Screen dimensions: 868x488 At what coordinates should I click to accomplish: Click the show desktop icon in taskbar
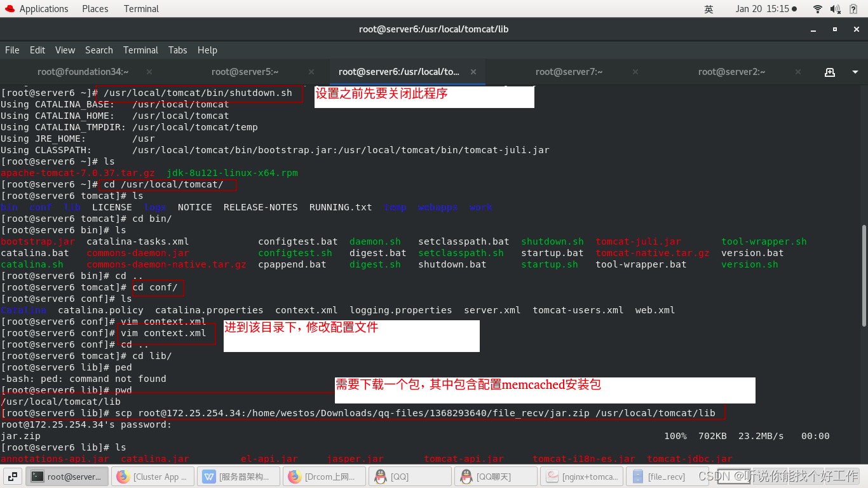pyautogui.click(x=13, y=476)
